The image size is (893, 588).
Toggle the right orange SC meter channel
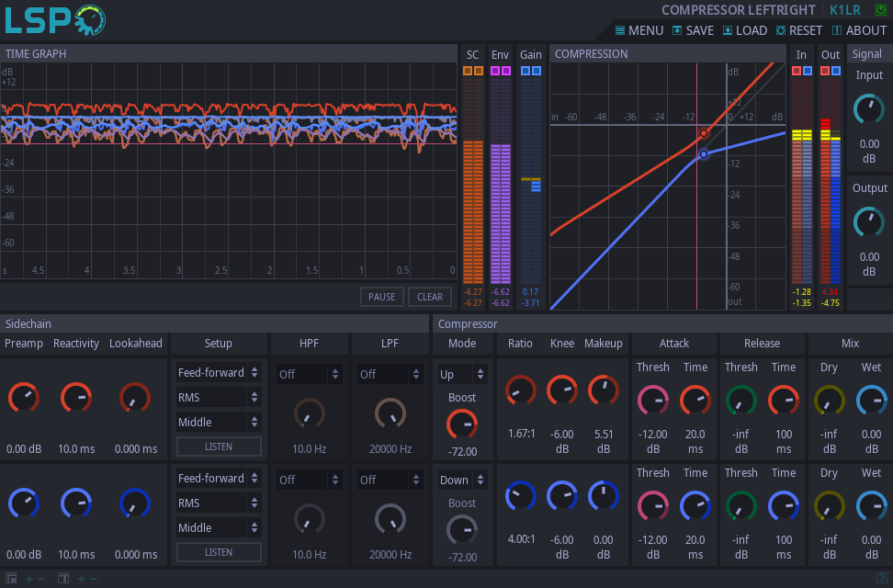[x=479, y=71]
